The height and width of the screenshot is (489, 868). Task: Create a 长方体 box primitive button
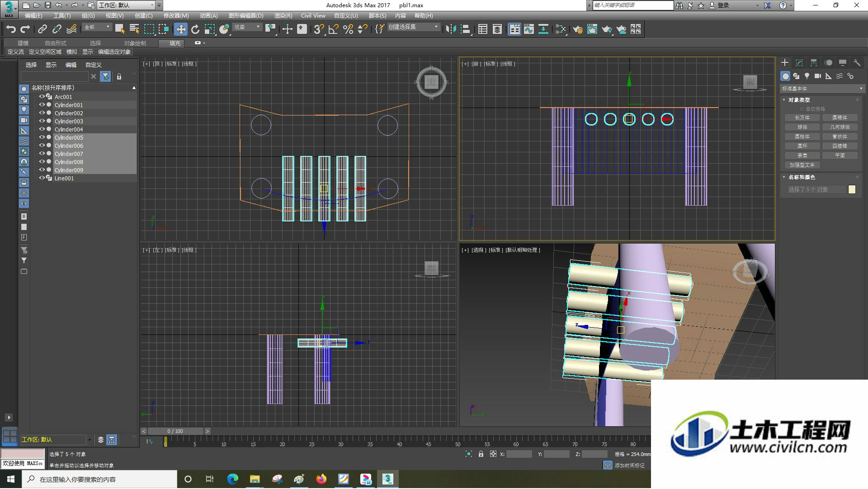tap(802, 118)
